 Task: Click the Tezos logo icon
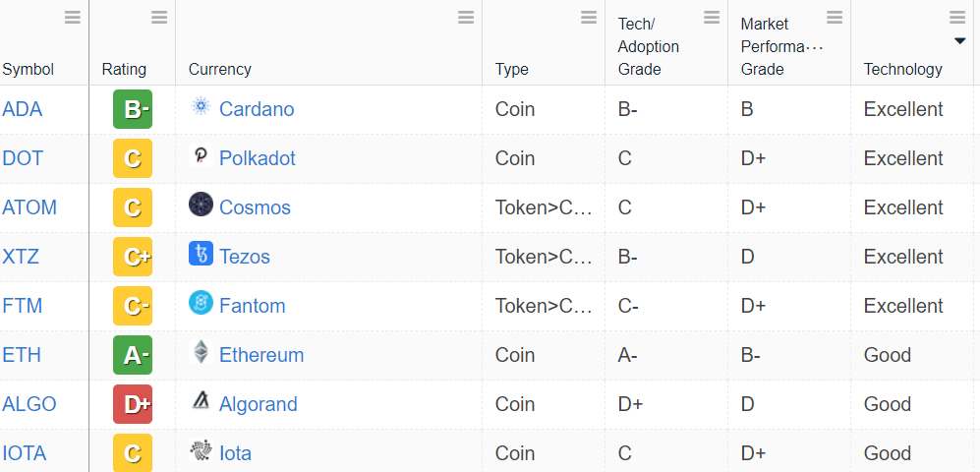(x=201, y=255)
